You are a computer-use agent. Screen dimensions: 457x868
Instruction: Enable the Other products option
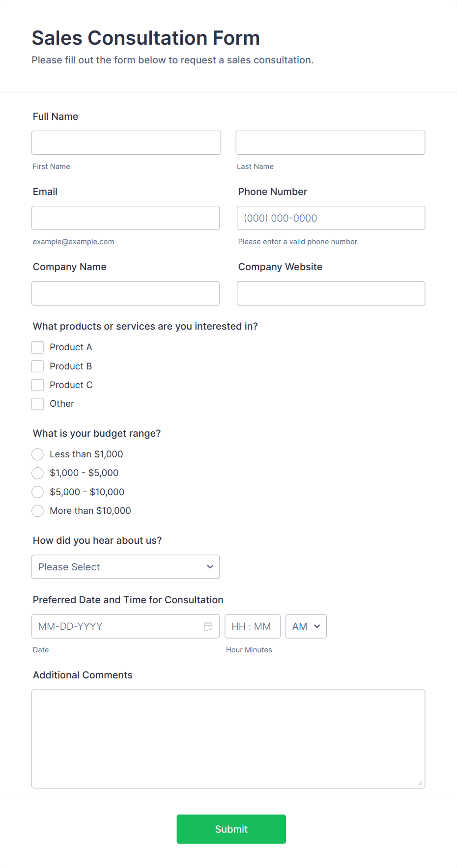coord(37,403)
